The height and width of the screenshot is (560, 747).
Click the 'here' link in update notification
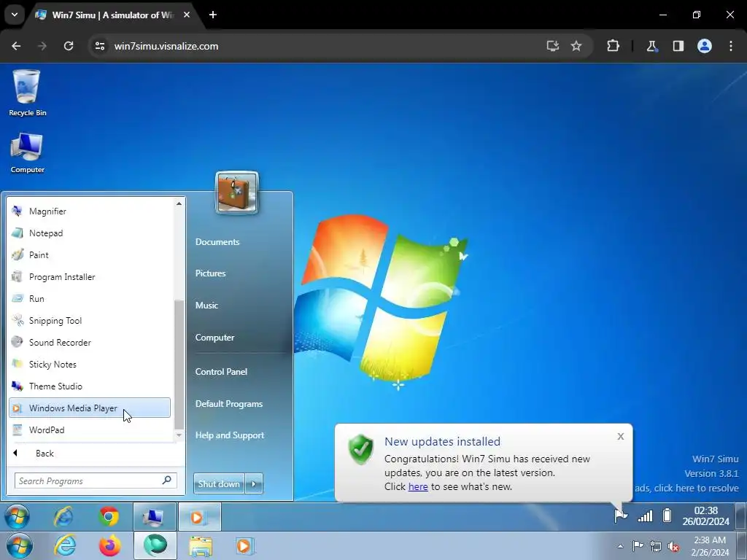click(x=418, y=486)
